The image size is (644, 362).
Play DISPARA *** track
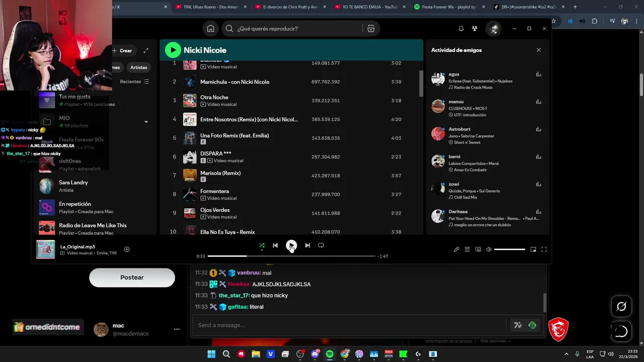click(x=292, y=157)
